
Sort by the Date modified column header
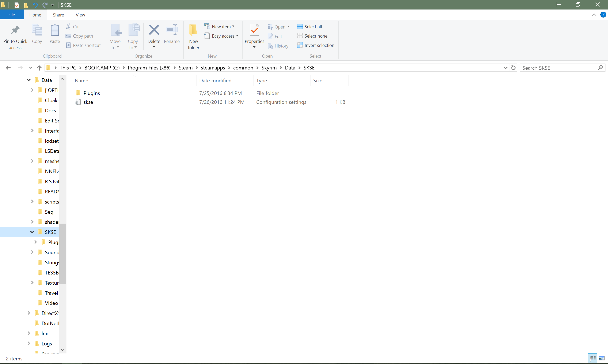click(x=225, y=80)
